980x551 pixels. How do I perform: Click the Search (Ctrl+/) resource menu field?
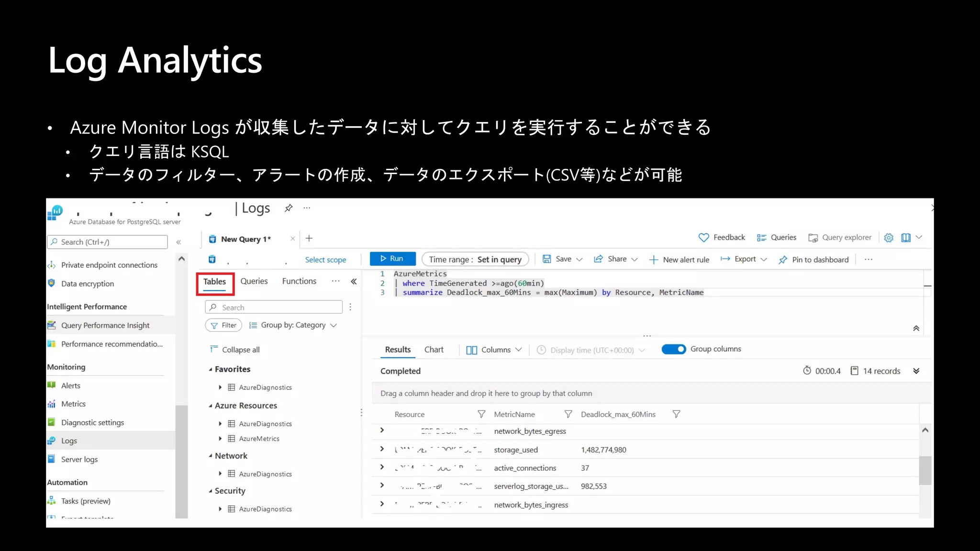pos(107,242)
